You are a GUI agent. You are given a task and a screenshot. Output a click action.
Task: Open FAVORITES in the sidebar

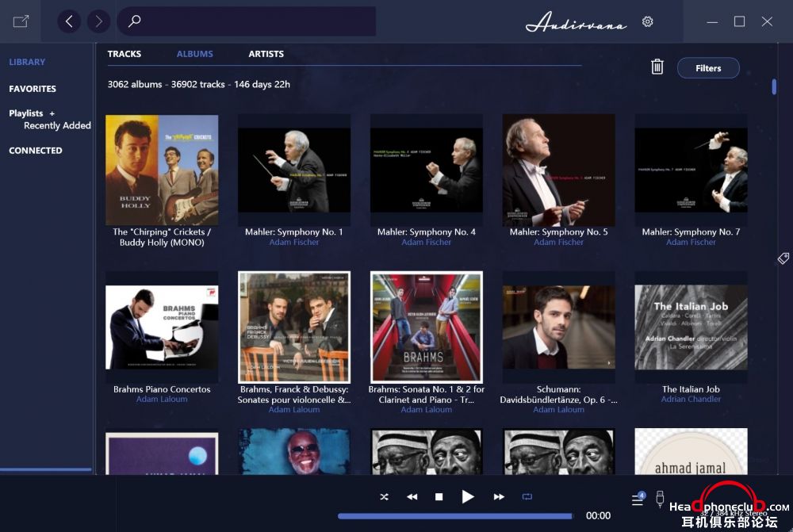pos(33,89)
